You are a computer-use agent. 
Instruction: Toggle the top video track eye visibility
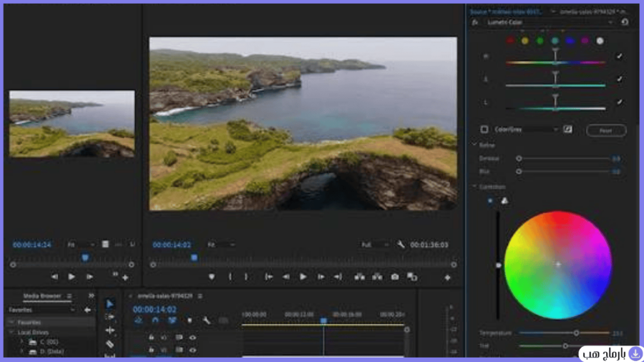(x=192, y=337)
